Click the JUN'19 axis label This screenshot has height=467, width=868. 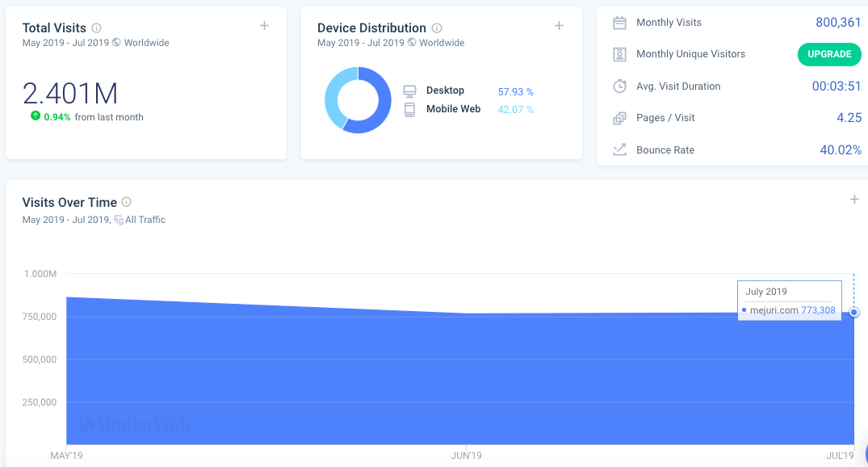point(466,456)
